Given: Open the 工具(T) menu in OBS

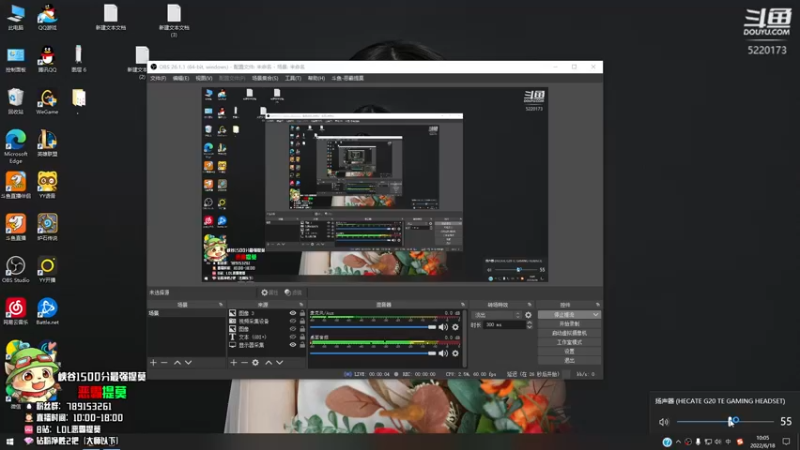Looking at the screenshot, I should pos(293,78).
